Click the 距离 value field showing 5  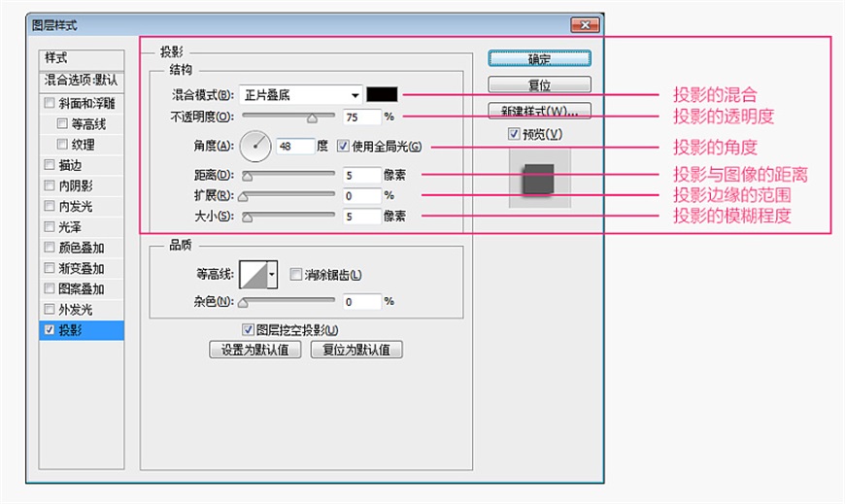coord(362,175)
